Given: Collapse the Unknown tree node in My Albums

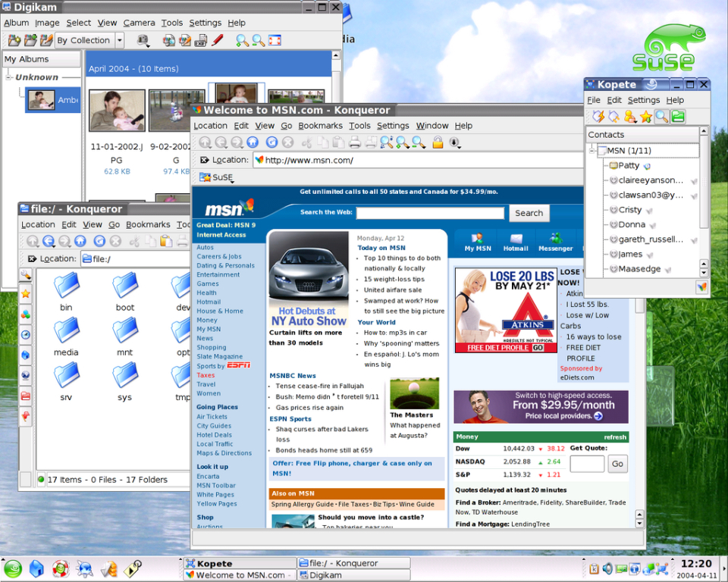Looking at the screenshot, I should point(8,77).
